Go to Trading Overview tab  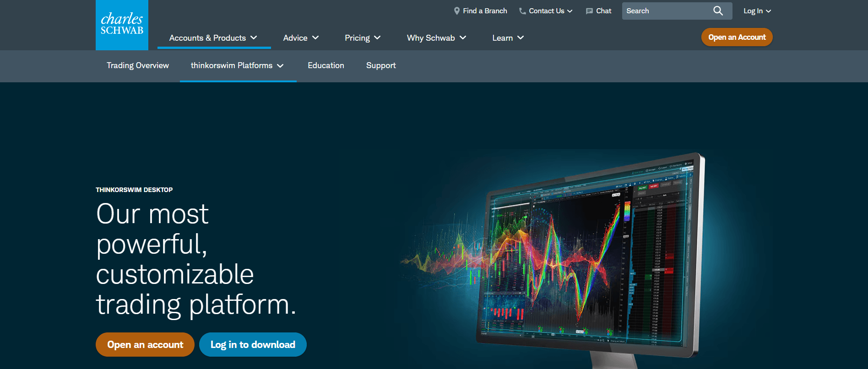(x=138, y=65)
